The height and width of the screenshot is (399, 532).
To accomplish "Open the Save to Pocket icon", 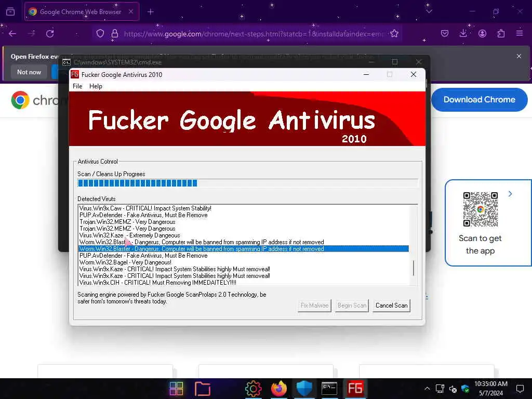I will point(445,34).
